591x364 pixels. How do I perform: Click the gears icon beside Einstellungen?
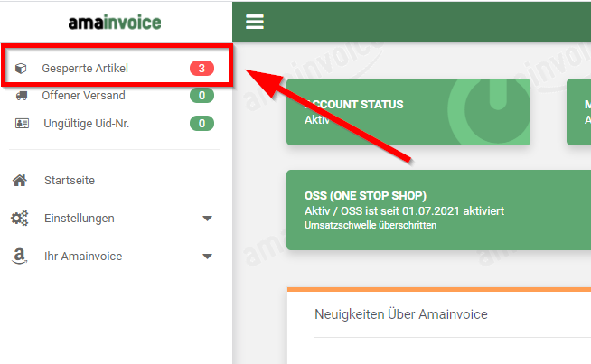(19, 219)
